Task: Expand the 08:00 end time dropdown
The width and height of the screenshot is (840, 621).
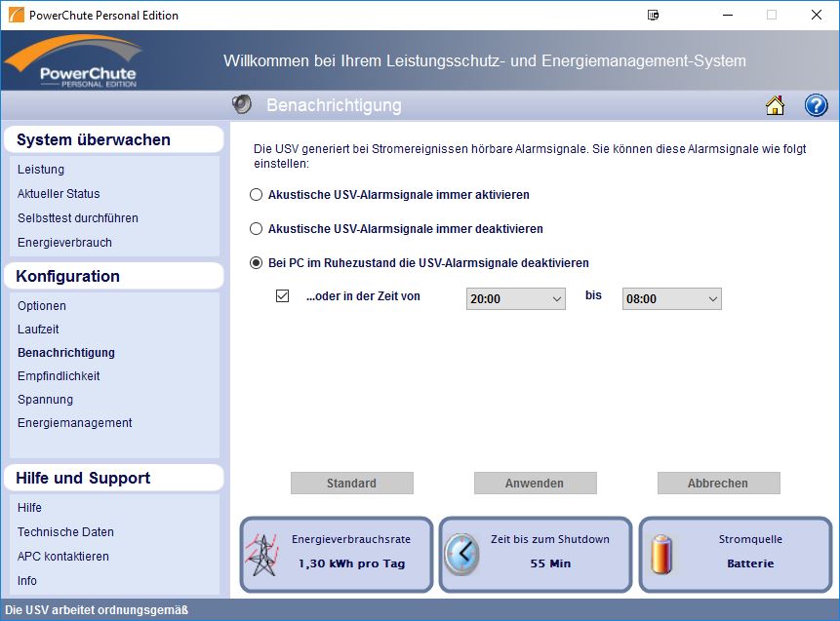Action: 672,298
